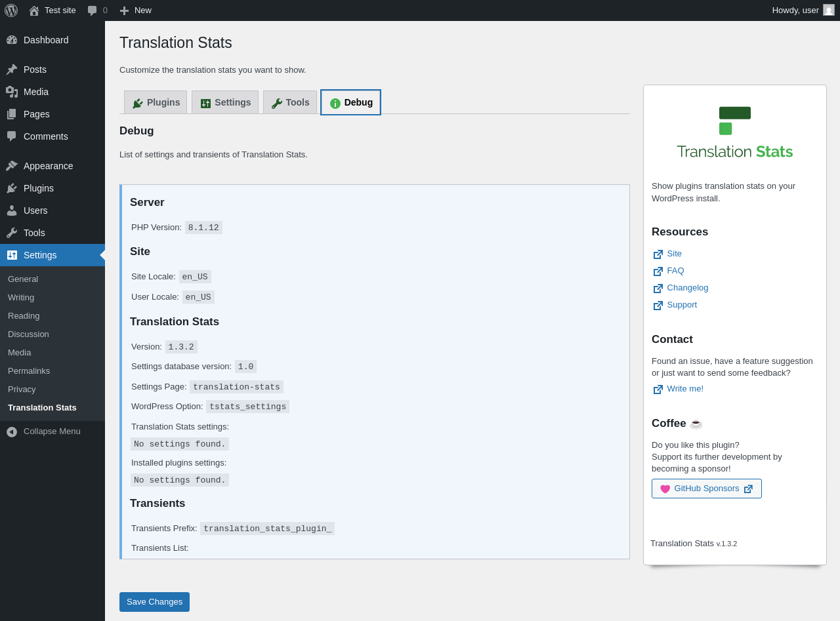Screen dimensions: 840x621
Task: Select the Debug tab
Action: click(x=351, y=102)
